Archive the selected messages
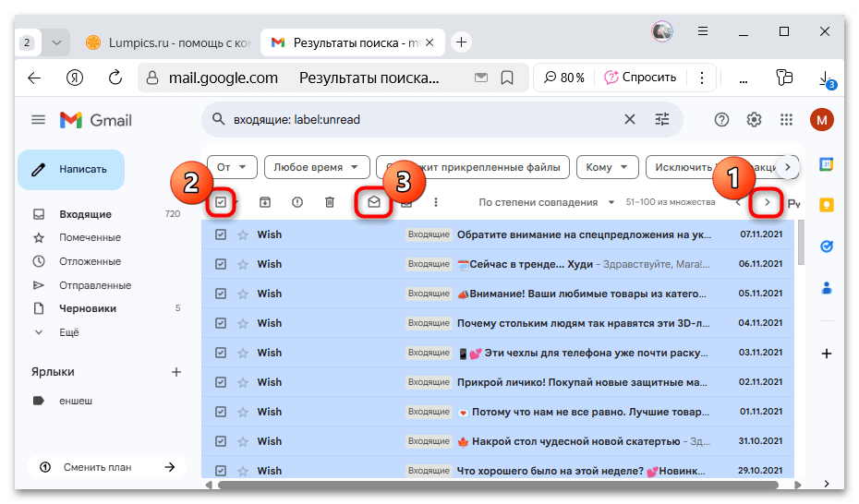This screenshot has width=859, height=504. (264, 202)
